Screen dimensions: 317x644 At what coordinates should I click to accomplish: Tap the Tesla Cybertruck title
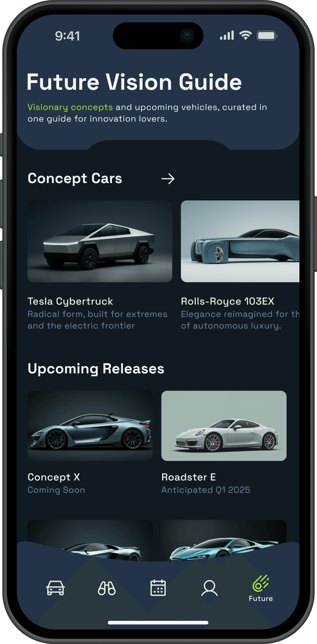click(70, 302)
